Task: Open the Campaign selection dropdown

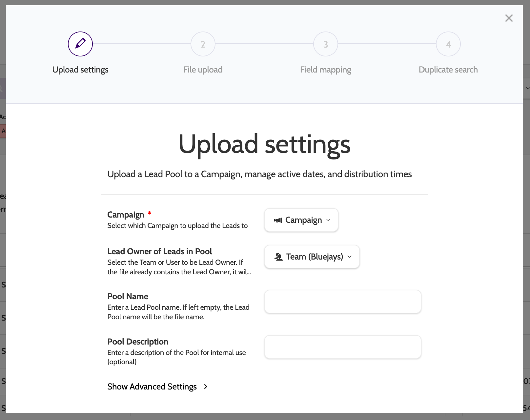Action: click(x=301, y=220)
